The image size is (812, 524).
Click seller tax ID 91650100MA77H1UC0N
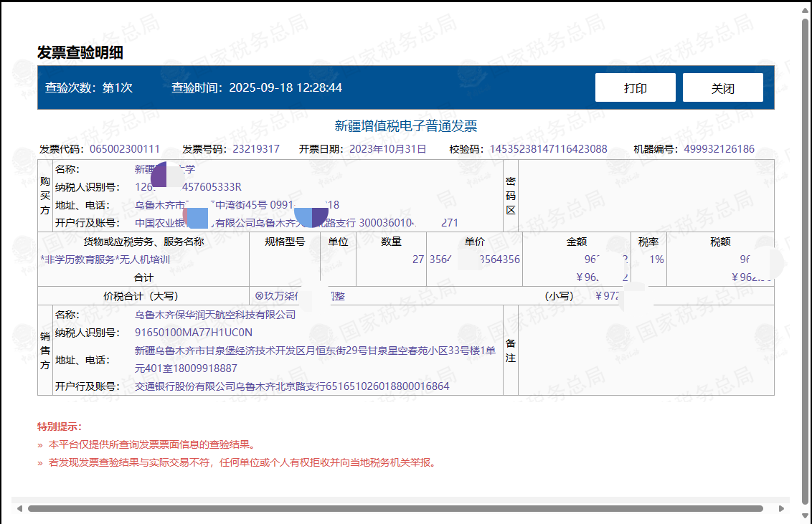(194, 333)
